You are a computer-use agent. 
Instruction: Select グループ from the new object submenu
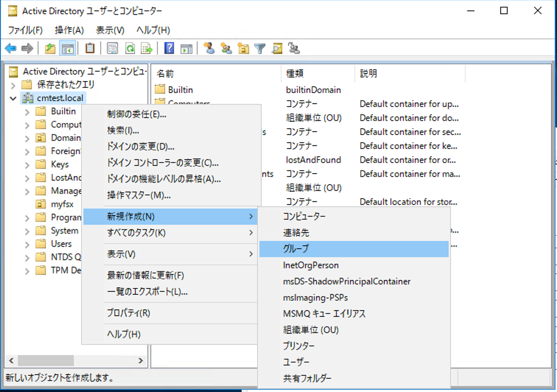(354, 249)
